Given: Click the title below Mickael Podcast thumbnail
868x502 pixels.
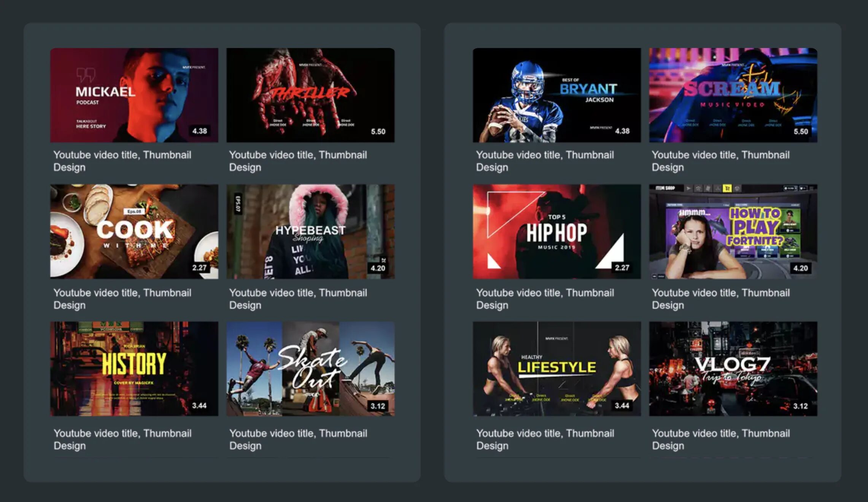Looking at the screenshot, I should [x=122, y=161].
